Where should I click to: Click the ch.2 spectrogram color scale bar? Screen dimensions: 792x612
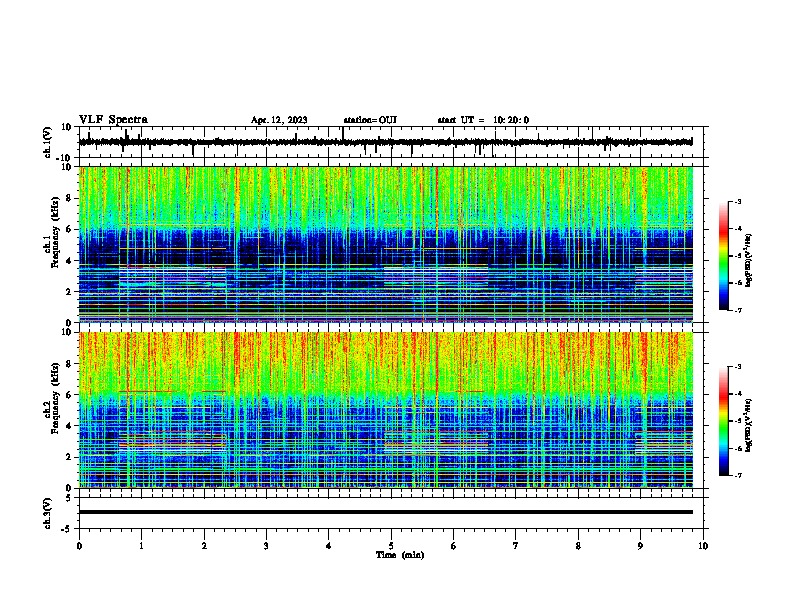pyautogui.click(x=724, y=421)
